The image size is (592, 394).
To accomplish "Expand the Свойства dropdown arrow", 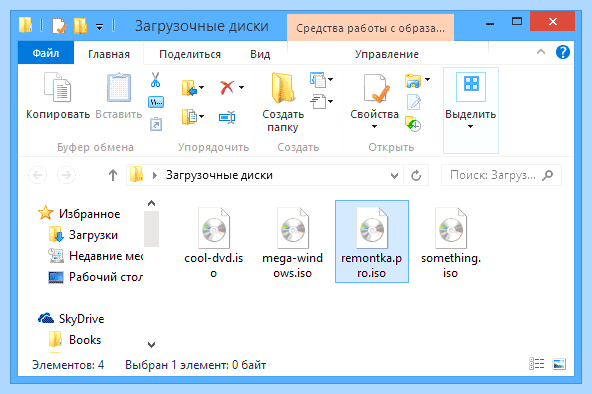I will 375,126.
